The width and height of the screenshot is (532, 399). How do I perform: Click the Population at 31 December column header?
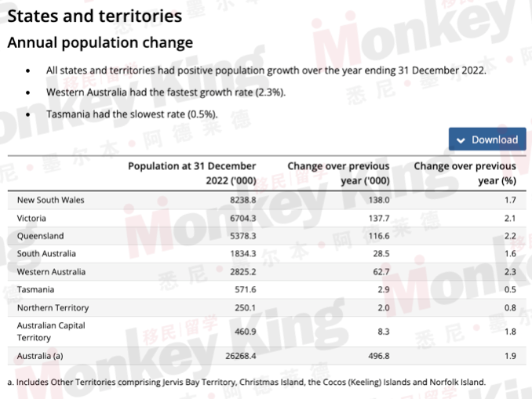click(x=192, y=173)
